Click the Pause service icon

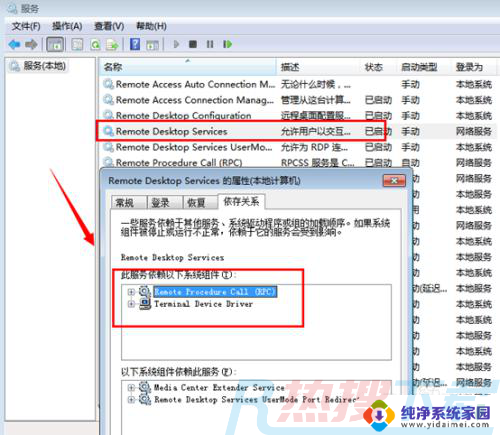click(210, 44)
